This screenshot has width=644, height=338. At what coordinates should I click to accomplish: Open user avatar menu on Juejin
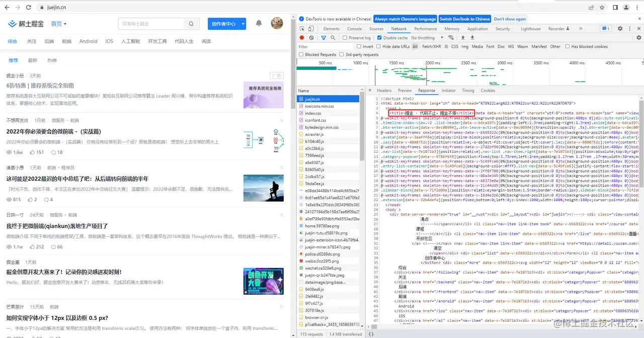pos(277,23)
